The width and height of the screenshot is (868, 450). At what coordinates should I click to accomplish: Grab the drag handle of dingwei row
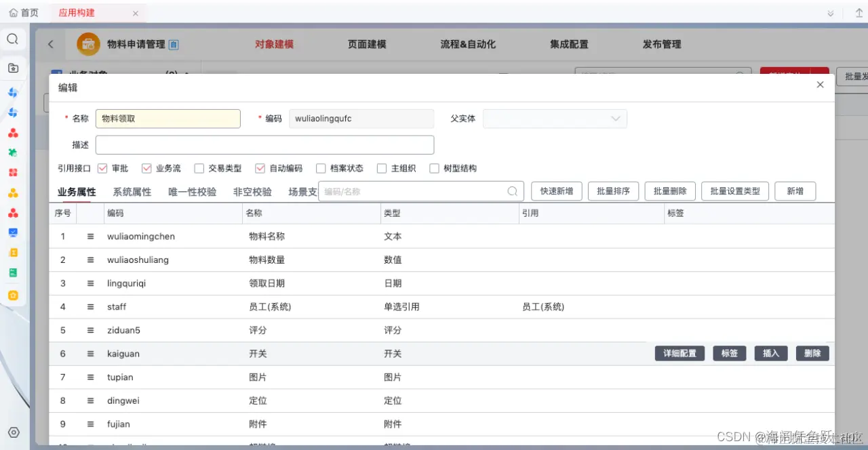(90, 401)
